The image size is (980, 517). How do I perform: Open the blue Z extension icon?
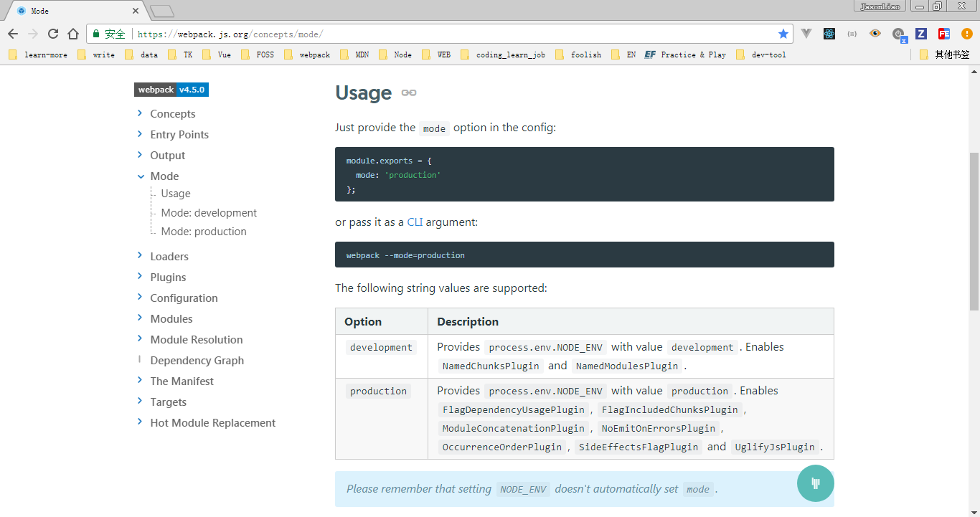(x=921, y=34)
